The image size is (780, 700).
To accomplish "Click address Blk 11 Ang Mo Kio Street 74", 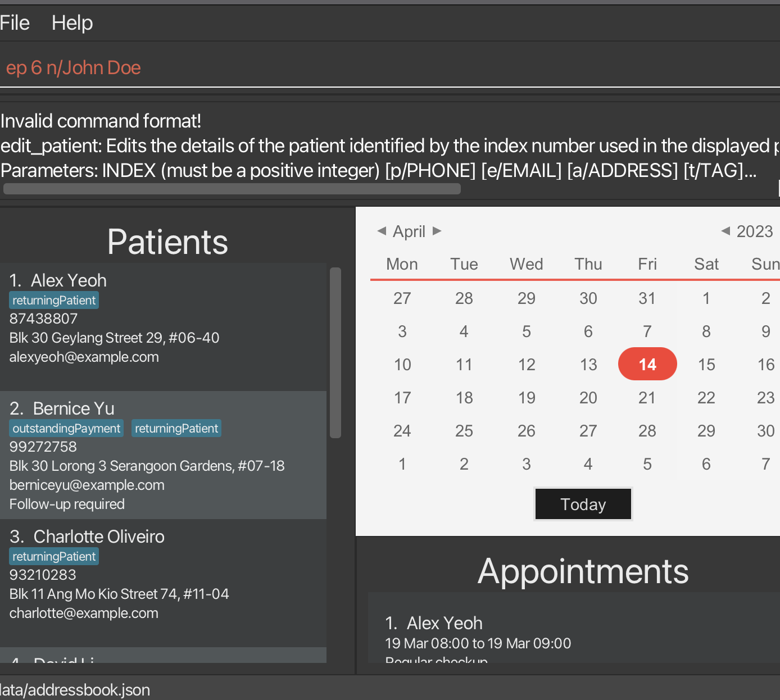I will point(119,594).
